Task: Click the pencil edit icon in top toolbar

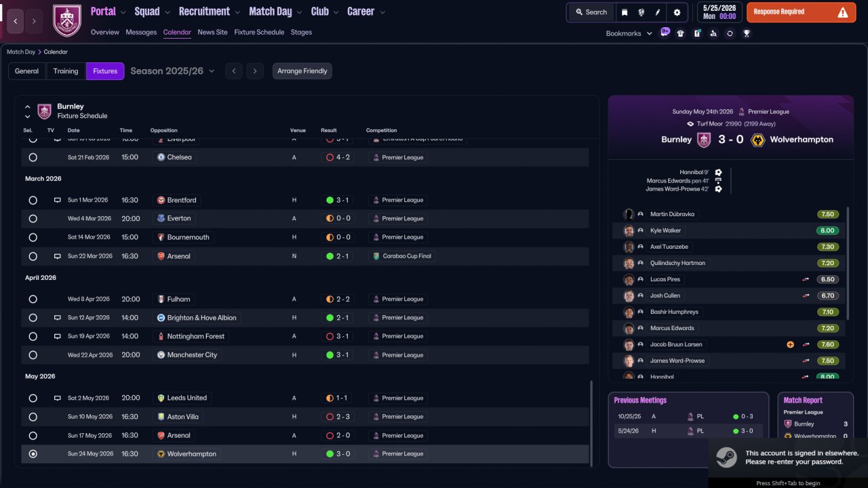Action: click(658, 12)
